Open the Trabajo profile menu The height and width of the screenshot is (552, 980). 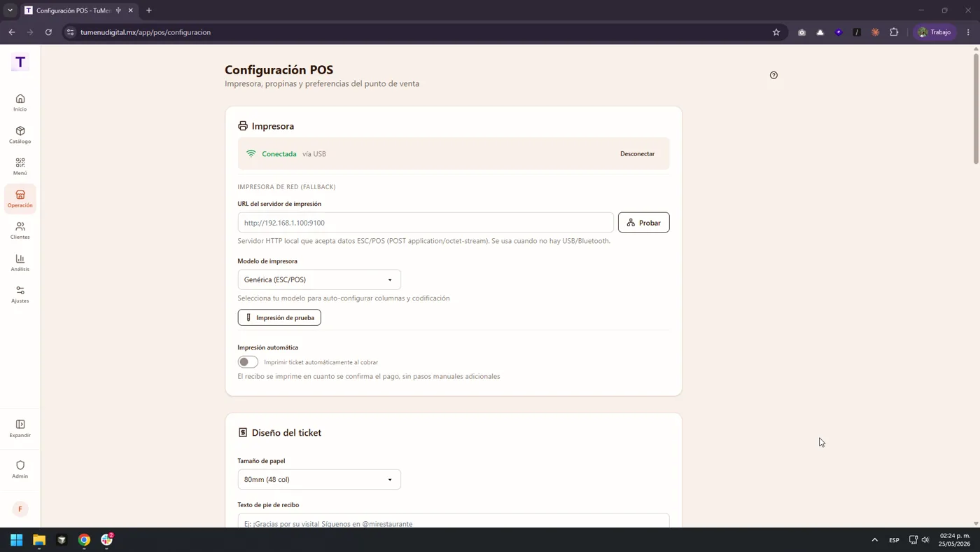pyautogui.click(x=934, y=32)
